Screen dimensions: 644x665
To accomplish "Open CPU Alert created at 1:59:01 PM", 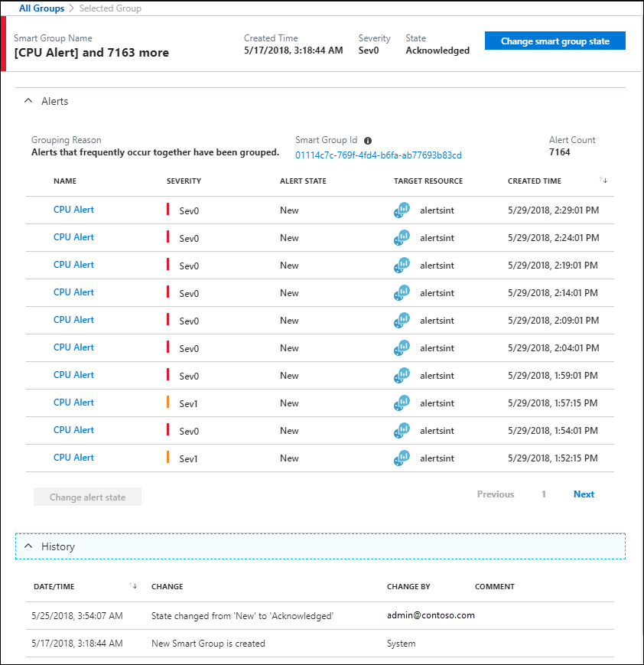I will pyautogui.click(x=73, y=375).
